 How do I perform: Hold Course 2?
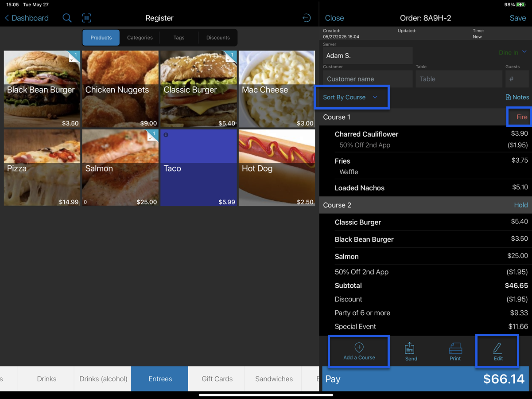521,205
